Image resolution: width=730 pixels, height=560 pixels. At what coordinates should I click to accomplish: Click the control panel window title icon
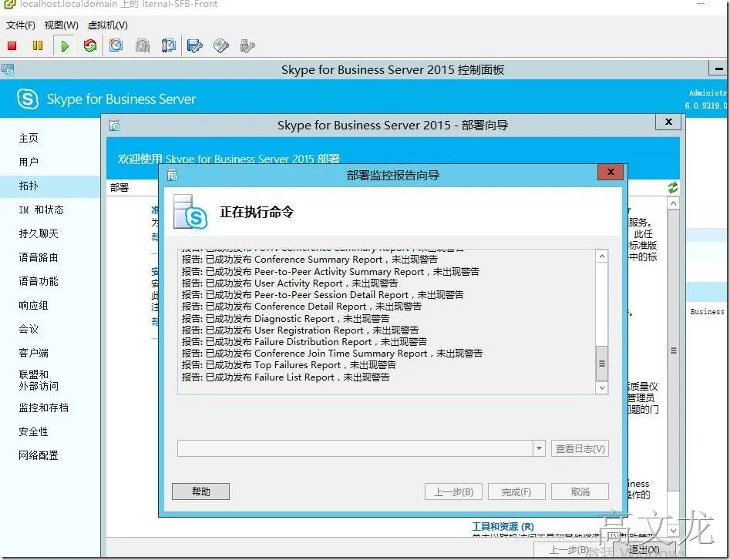[x=8, y=70]
